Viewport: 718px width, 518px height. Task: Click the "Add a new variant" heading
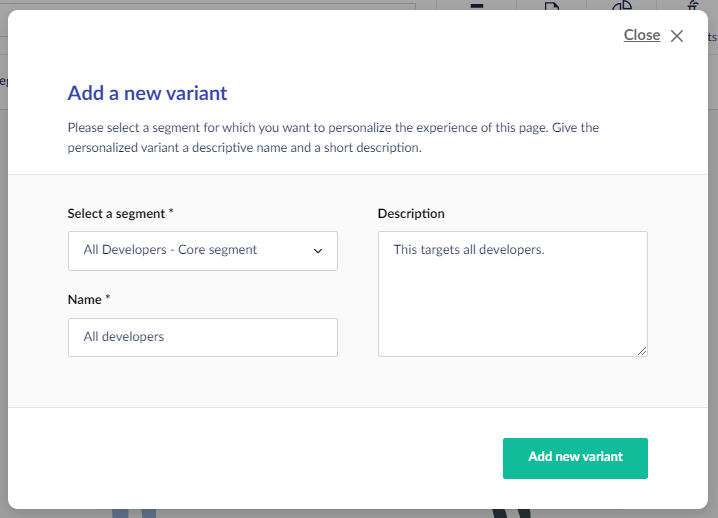147,94
